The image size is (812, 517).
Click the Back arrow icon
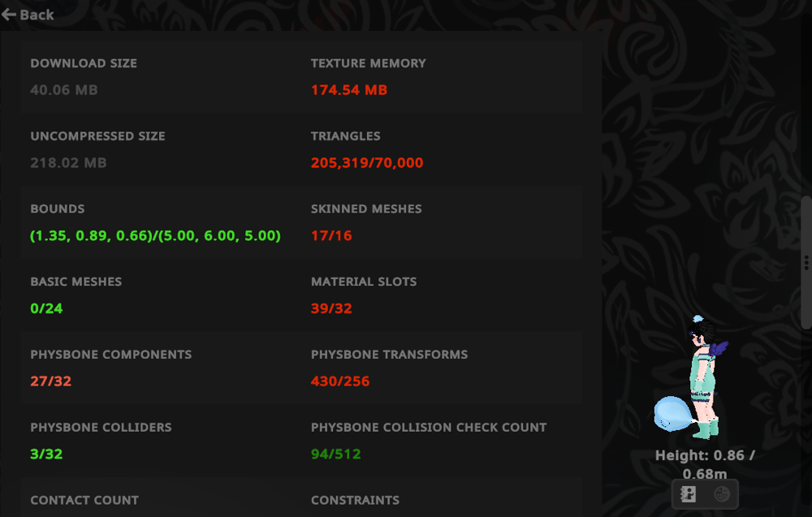[x=9, y=14]
